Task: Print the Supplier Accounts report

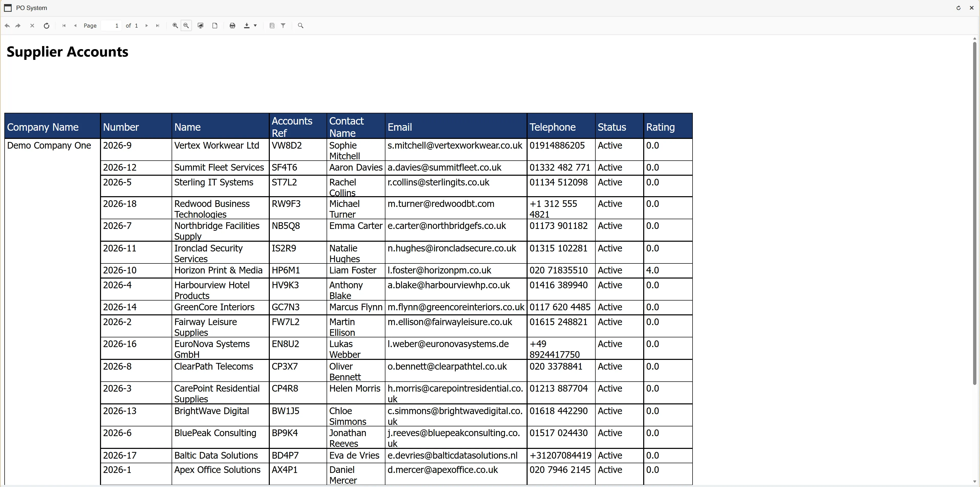Action: 232,26
